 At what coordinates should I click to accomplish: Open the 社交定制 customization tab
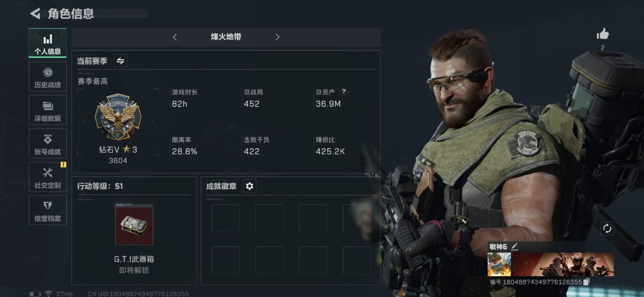pyautogui.click(x=48, y=177)
